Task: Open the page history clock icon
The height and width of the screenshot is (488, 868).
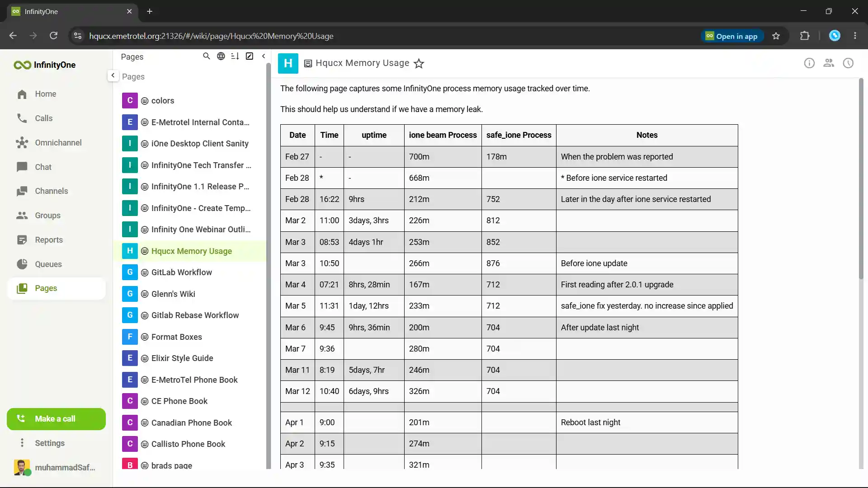Action: (848, 63)
